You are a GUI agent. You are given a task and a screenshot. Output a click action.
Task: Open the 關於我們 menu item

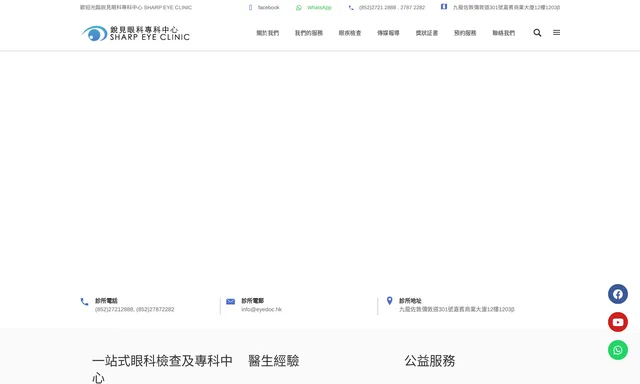[268, 33]
